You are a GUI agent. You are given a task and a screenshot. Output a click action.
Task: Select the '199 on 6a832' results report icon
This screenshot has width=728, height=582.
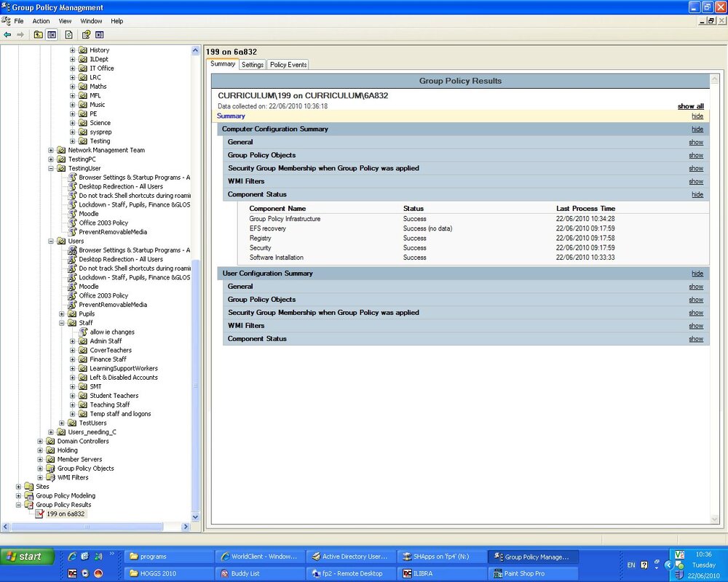click(39, 514)
